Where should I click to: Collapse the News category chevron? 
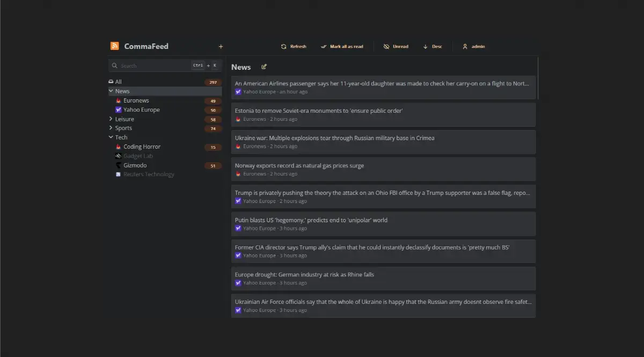coord(111,91)
